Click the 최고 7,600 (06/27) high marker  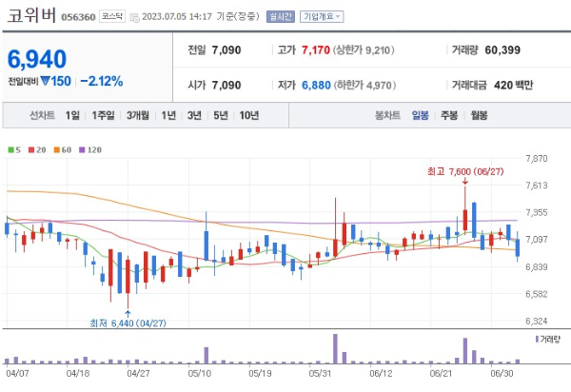click(x=465, y=171)
